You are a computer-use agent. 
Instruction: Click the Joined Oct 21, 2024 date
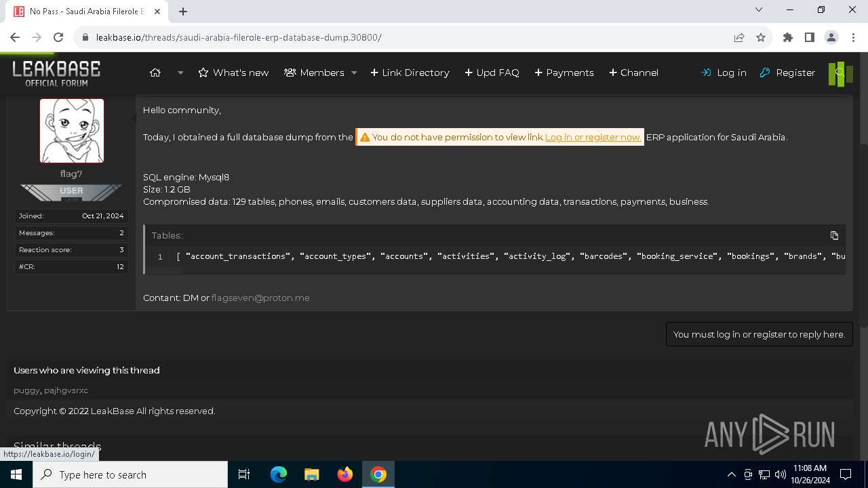[x=103, y=216]
